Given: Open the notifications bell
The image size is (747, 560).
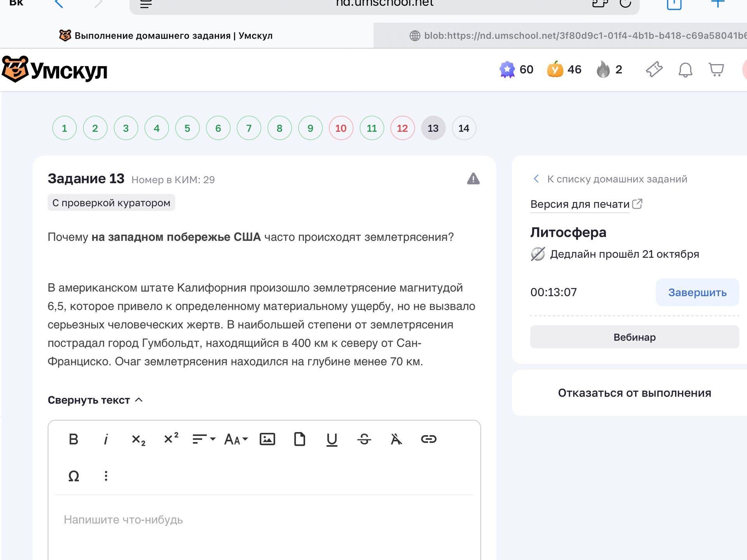Looking at the screenshot, I should click(x=685, y=70).
